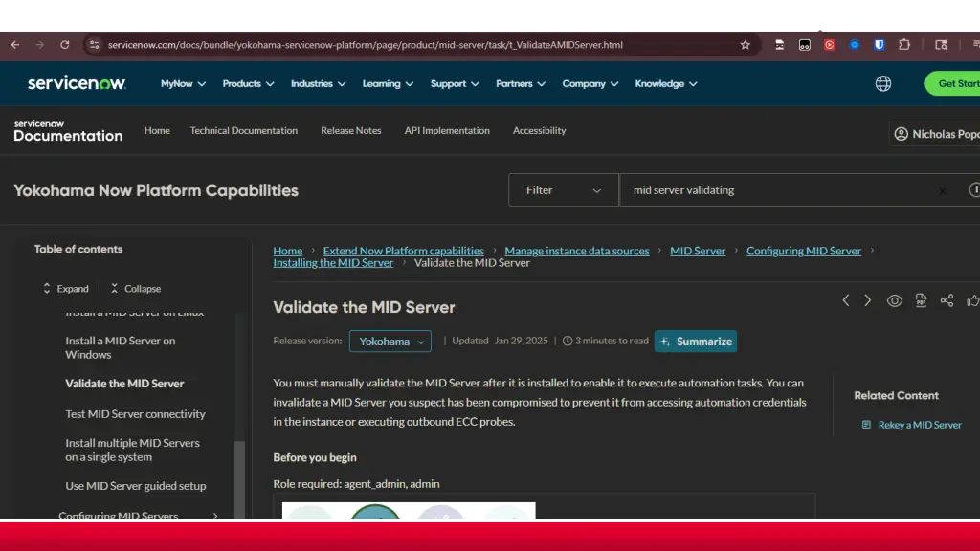Viewport: 980px width, 551px height.
Task: Toggle the eye watch icon for this page
Action: point(895,300)
